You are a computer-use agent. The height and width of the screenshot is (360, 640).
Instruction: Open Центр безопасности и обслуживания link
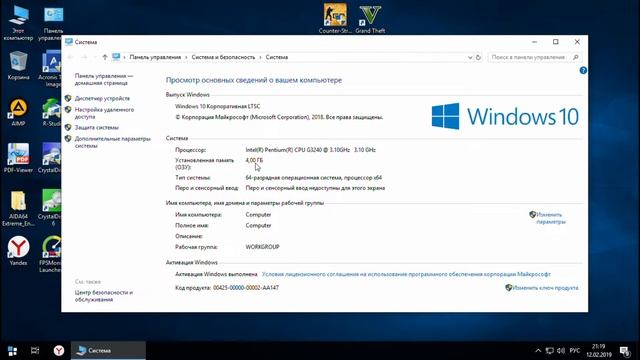104,296
